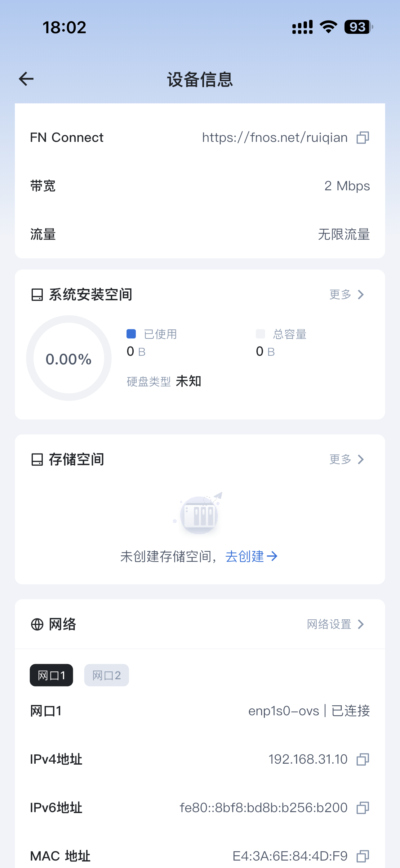Tap the blue 已使用 legend swatch
The height and width of the screenshot is (868, 400).
[131, 334]
